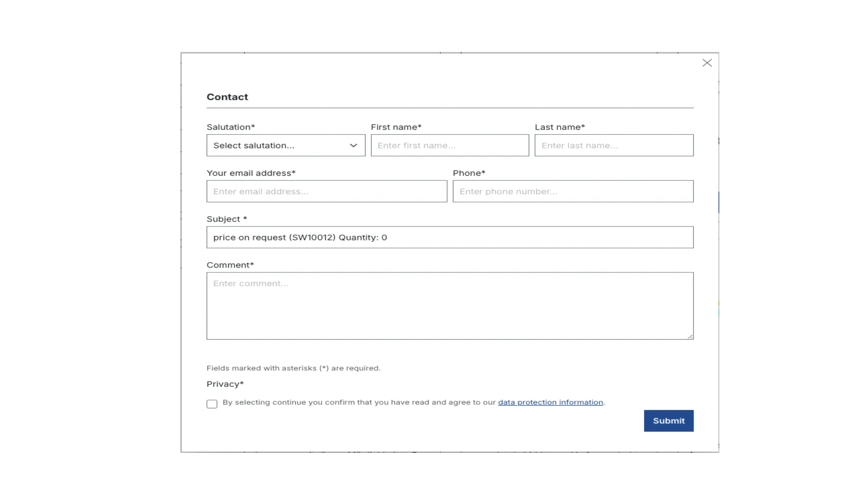The width and height of the screenshot is (868, 488).
Task: Expand the salutation chevron arrow
Action: [353, 145]
